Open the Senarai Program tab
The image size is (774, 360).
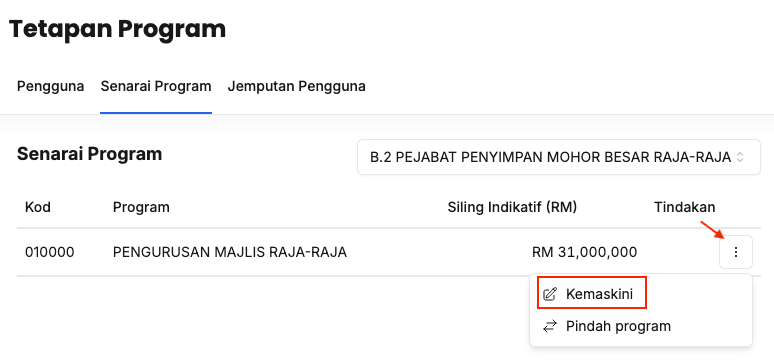coord(156,86)
